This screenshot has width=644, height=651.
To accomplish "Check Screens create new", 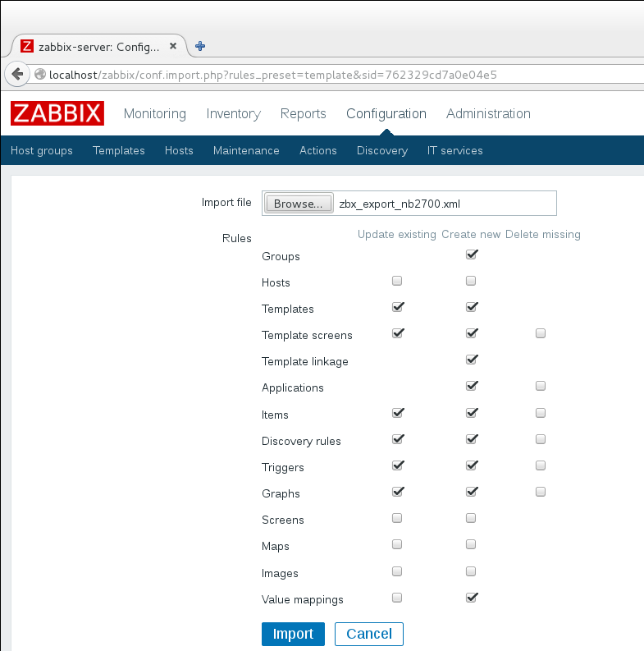I will [x=471, y=518].
